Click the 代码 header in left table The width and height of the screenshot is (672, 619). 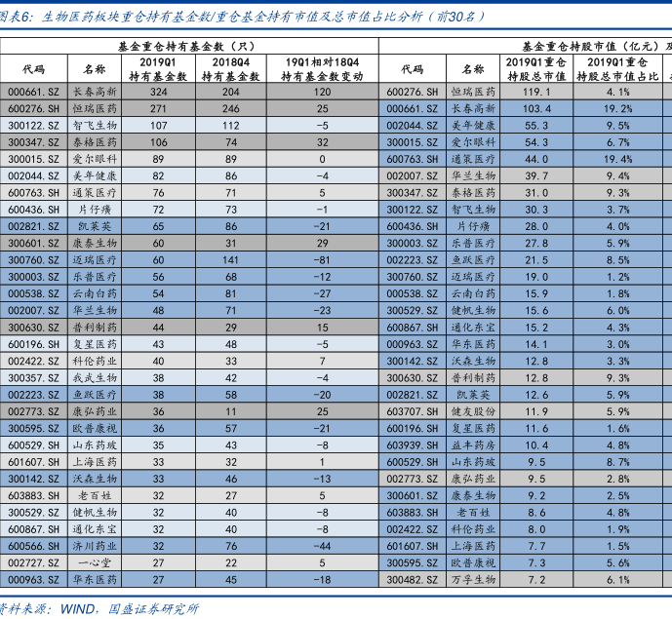(33, 69)
